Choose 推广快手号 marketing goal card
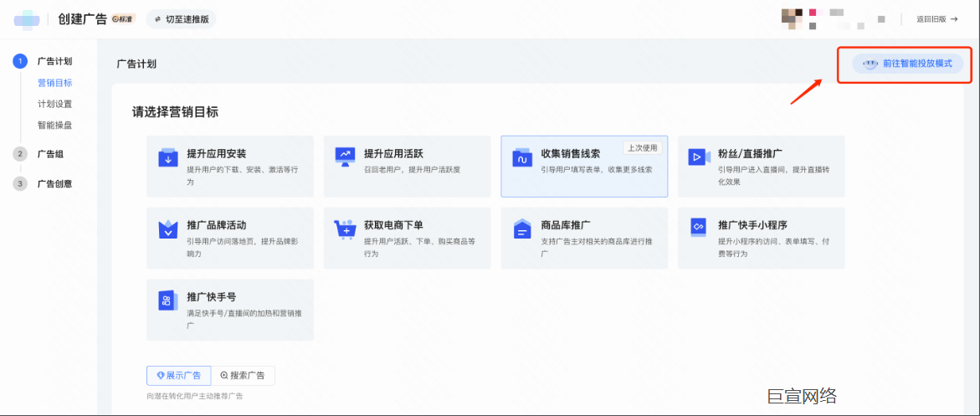Viewport: 980px width, 416px height. point(230,310)
